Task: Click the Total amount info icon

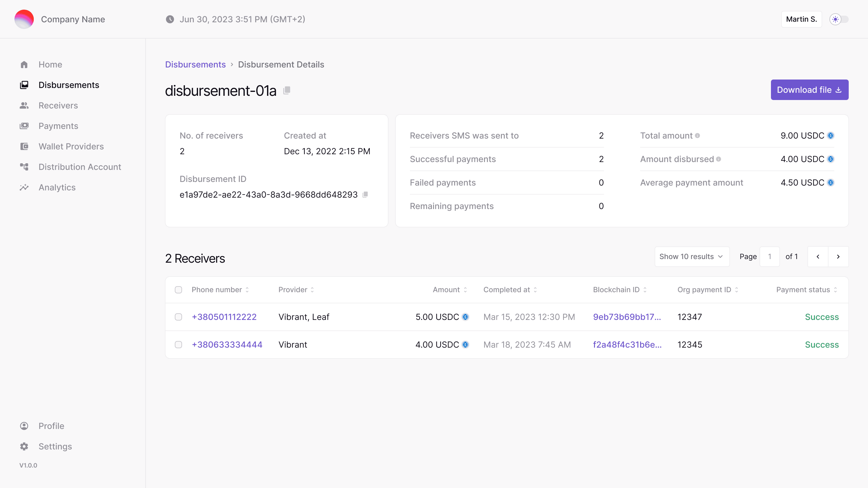Action: click(697, 136)
